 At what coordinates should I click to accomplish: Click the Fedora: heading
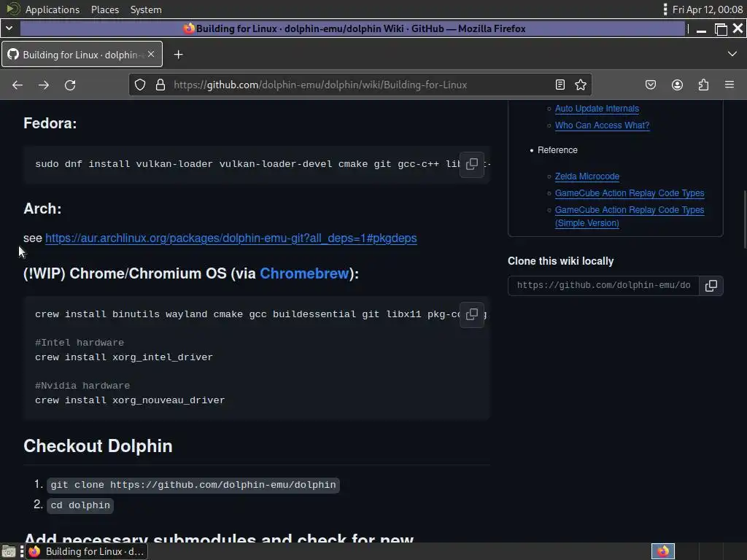(x=50, y=123)
